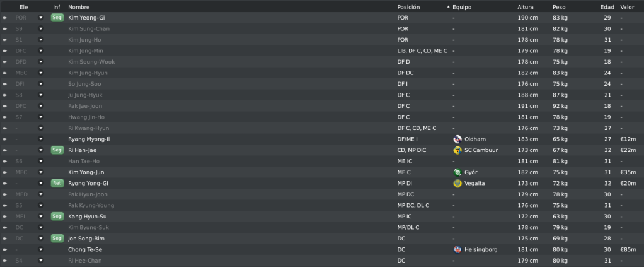The width and height of the screenshot is (644, 267).
Task: Click the SC Cambuur club badge
Action: pyautogui.click(x=457, y=150)
